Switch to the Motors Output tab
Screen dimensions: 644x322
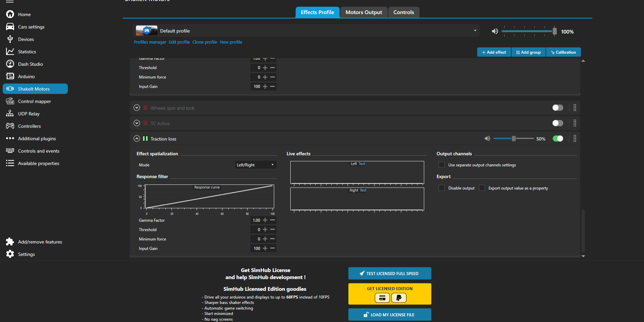(x=363, y=12)
